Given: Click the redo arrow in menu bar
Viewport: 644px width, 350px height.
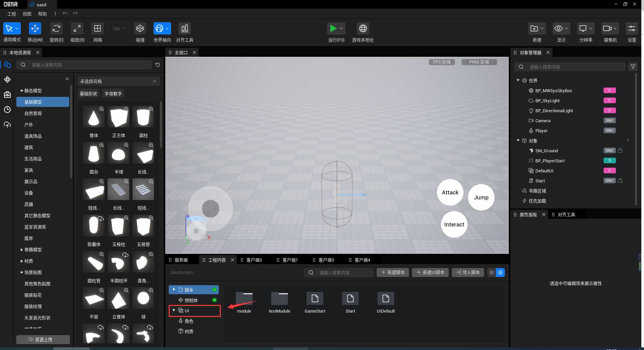Looking at the screenshot, I should [x=75, y=14].
